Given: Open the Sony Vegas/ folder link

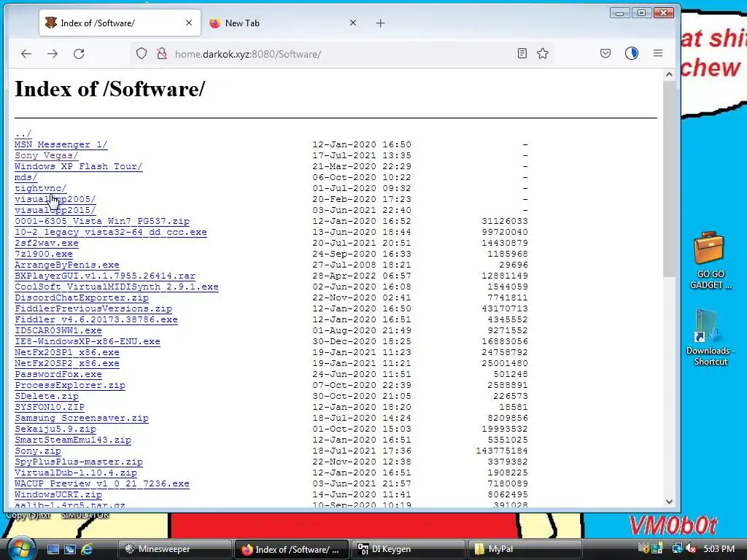Looking at the screenshot, I should pyautogui.click(x=46, y=155).
